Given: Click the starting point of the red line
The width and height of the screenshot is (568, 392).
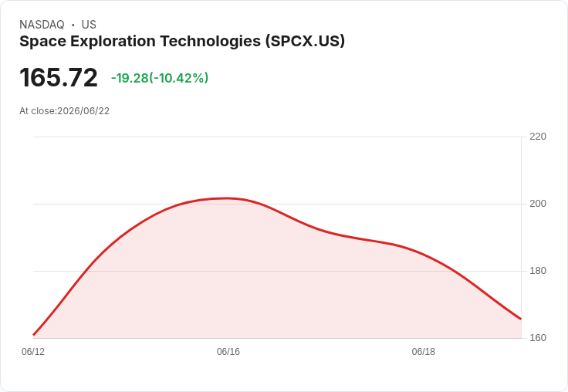Looking at the screenshot, I should (34, 335).
